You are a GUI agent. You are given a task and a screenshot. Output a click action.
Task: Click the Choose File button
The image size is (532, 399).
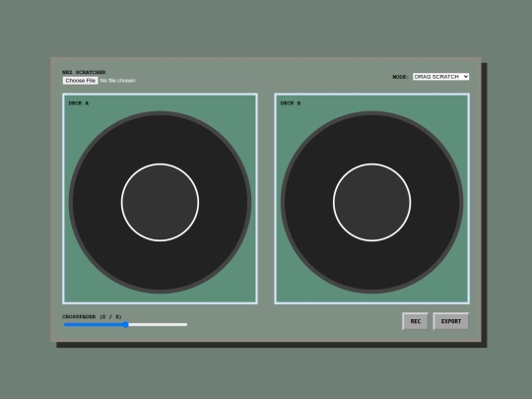click(81, 81)
